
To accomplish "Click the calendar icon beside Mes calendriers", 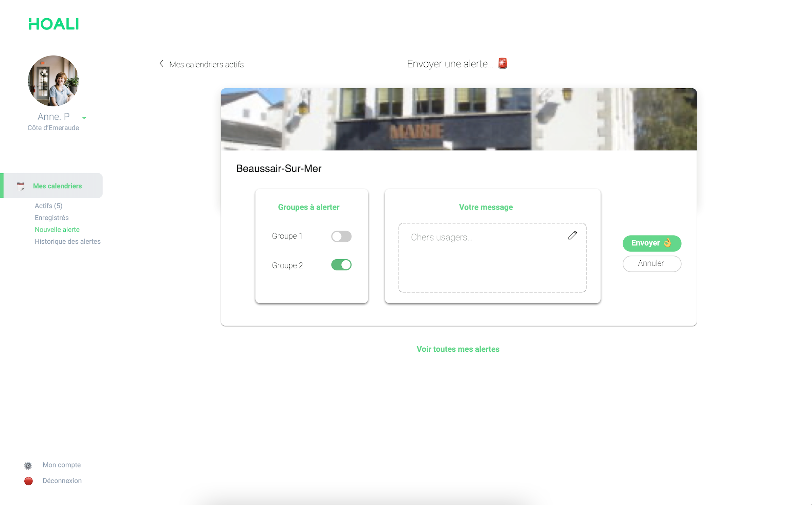I will point(21,186).
